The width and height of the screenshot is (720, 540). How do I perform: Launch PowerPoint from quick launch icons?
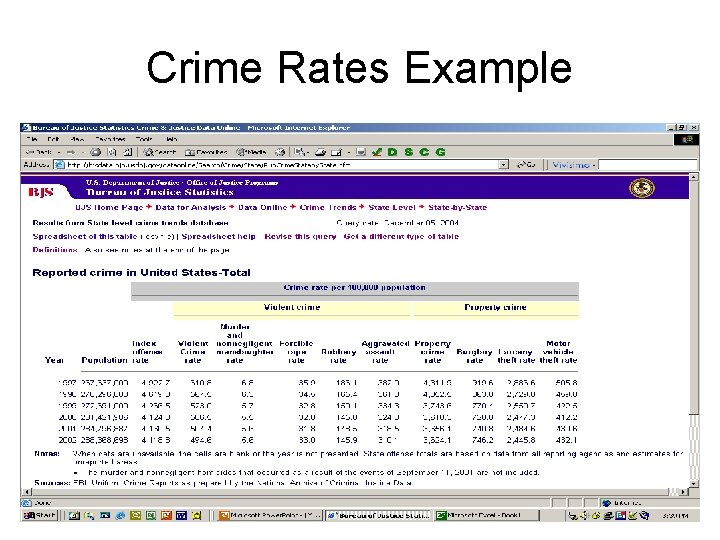166,516
